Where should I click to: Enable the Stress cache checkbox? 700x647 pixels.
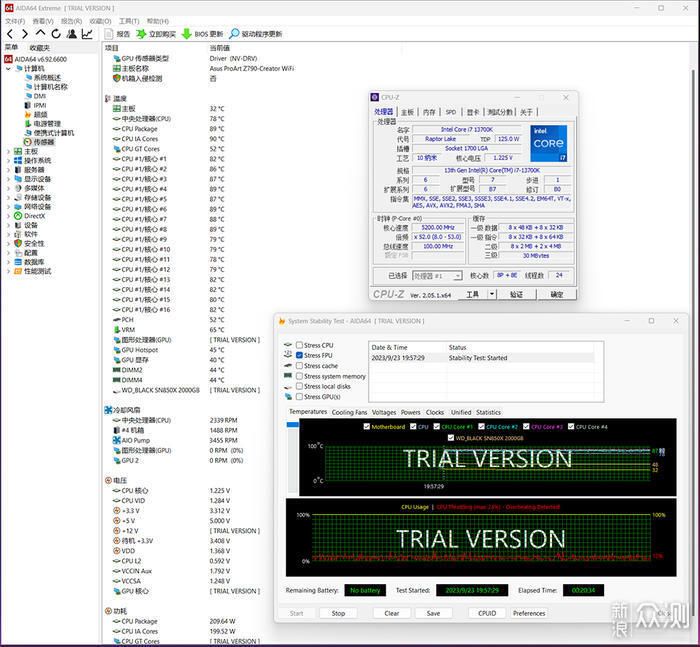tap(299, 366)
